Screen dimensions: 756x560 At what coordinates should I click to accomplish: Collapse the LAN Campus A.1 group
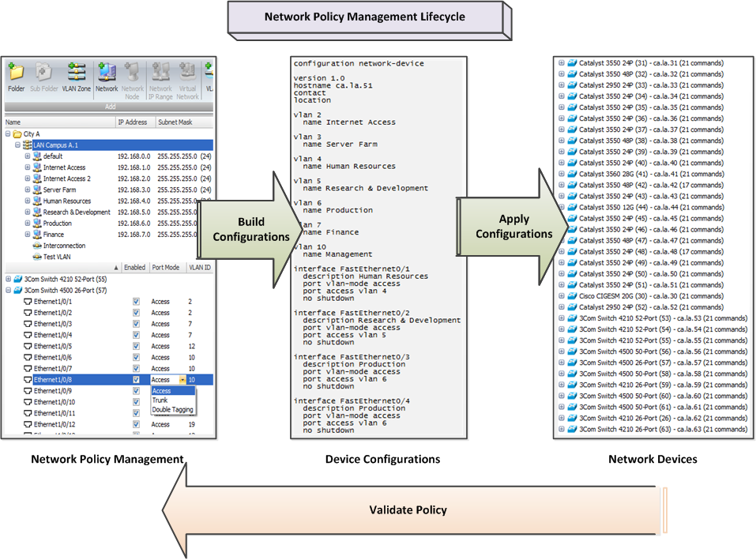pyautogui.click(x=16, y=145)
